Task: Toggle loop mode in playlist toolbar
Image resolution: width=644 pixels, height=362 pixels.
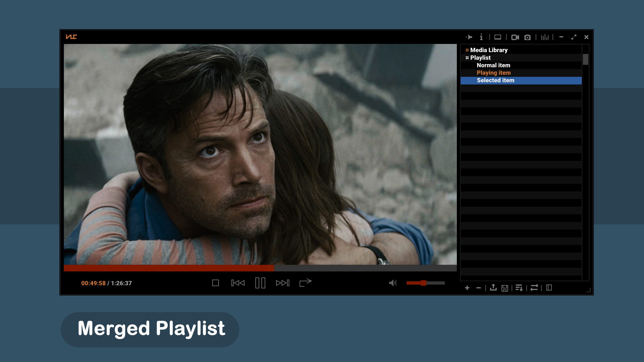Action: coord(534,288)
